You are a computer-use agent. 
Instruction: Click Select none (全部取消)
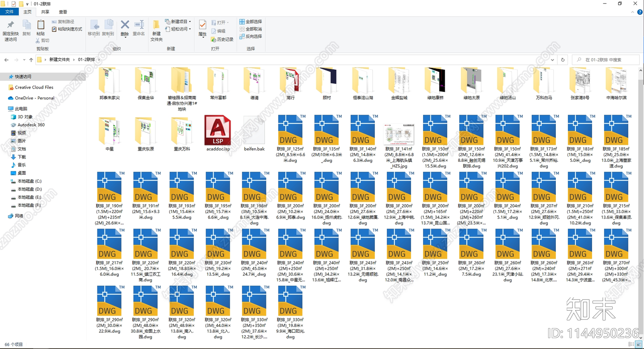[251, 29]
